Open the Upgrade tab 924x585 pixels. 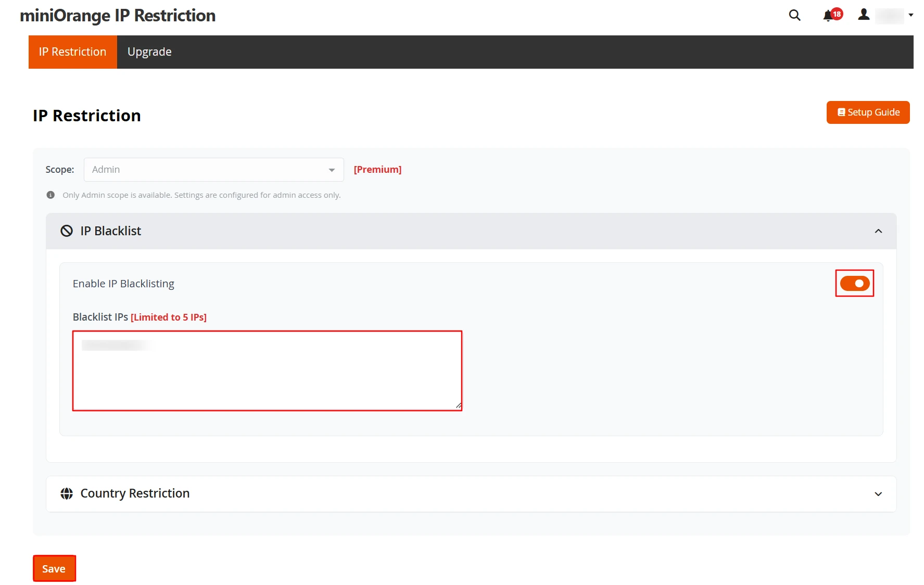click(x=149, y=52)
